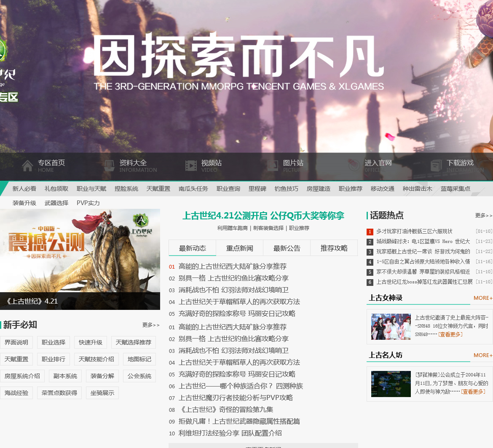Open 装备升级 link
This screenshot has height=448, width=493.
pyautogui.click(x=24, y=203)
